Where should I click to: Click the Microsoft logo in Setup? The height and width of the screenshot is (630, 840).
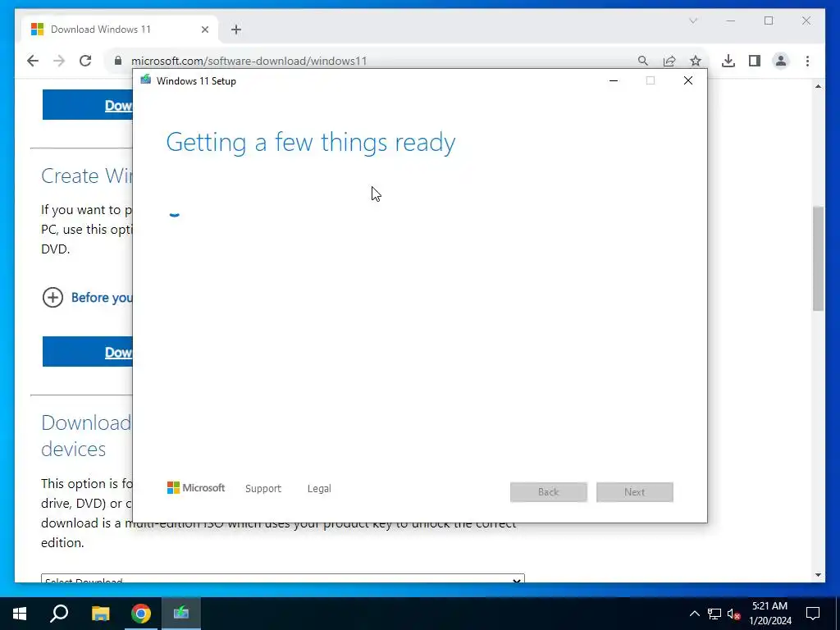click(x=196, y=488)
